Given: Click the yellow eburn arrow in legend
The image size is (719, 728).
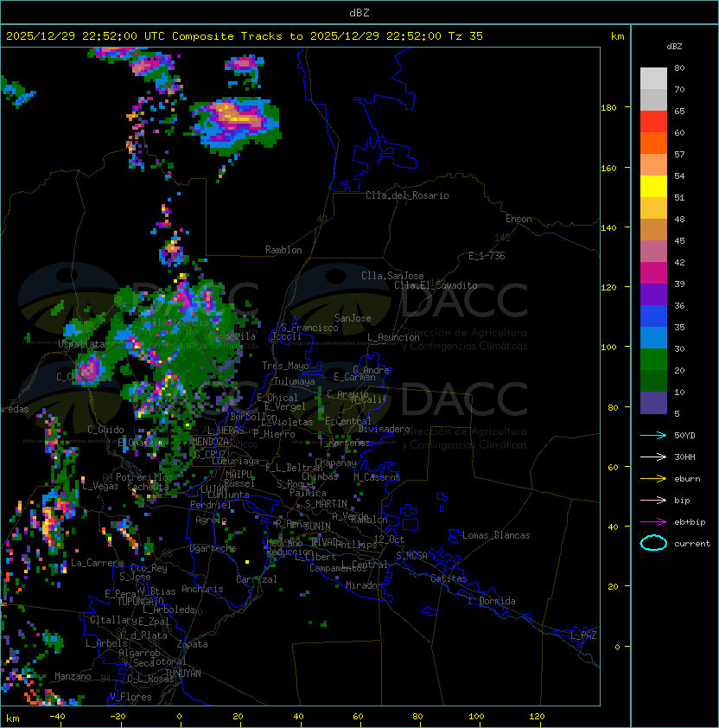Looking at the screenshot, I should tap(653, 479).
